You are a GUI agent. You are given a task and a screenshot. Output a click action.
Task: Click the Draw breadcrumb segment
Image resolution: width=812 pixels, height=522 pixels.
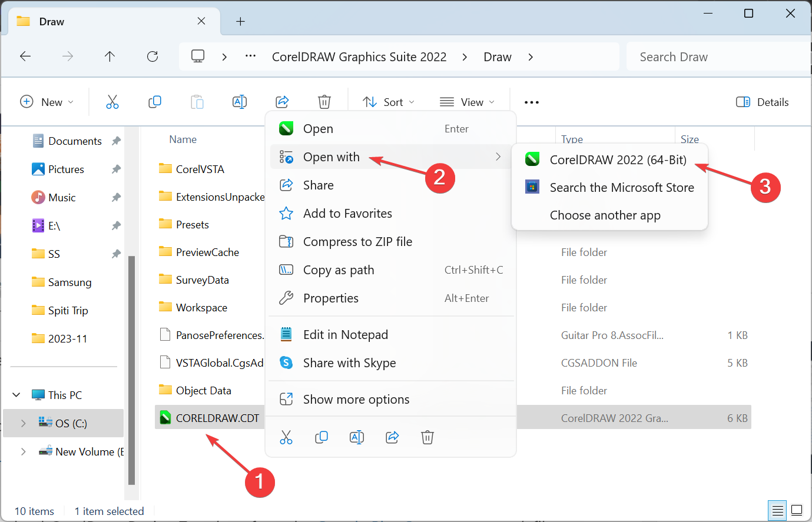click(x=498, y=56)
